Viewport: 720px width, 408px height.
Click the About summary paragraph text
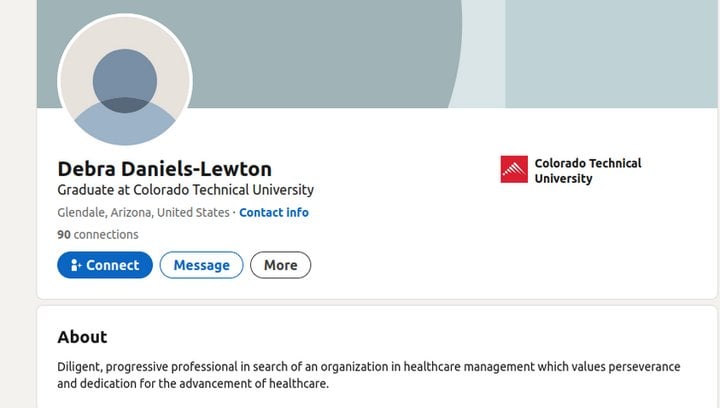[369, 375]
